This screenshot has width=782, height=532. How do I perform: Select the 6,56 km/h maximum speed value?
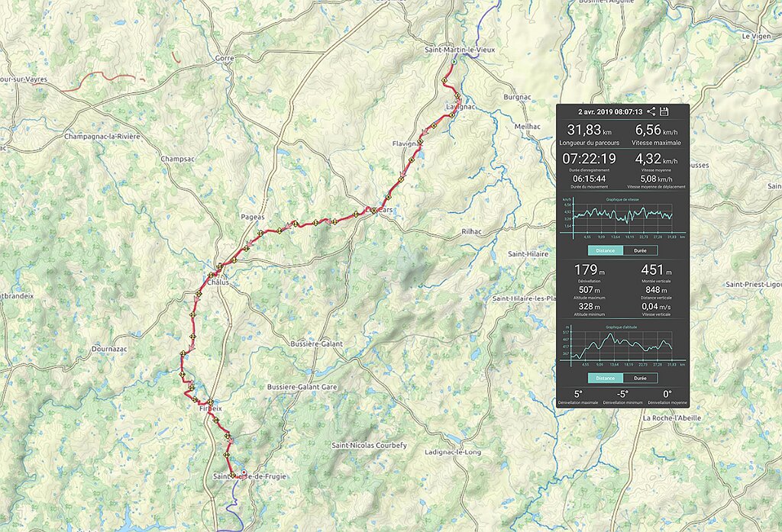[656, 130]
